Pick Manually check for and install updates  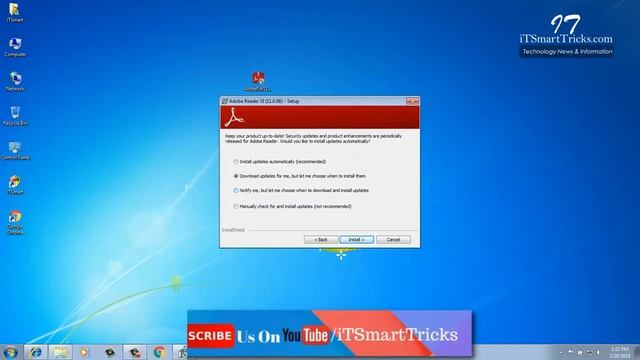236,207
